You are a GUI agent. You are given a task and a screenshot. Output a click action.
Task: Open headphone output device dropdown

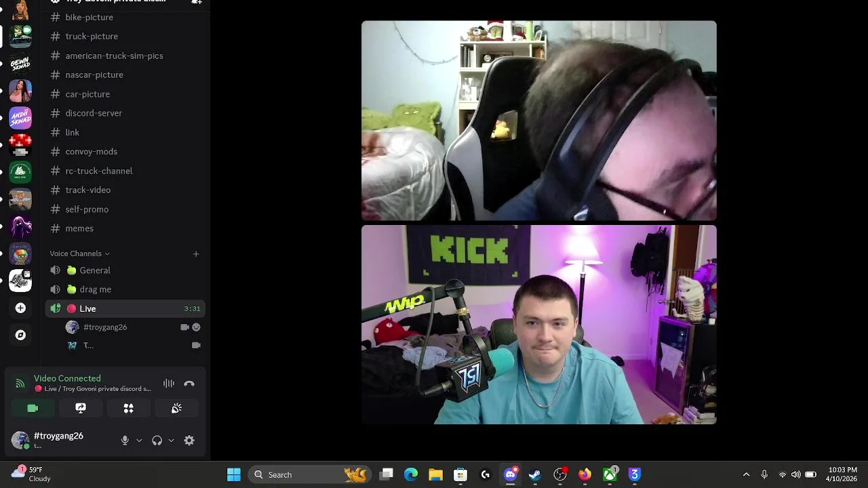click(x=171, y=441)
